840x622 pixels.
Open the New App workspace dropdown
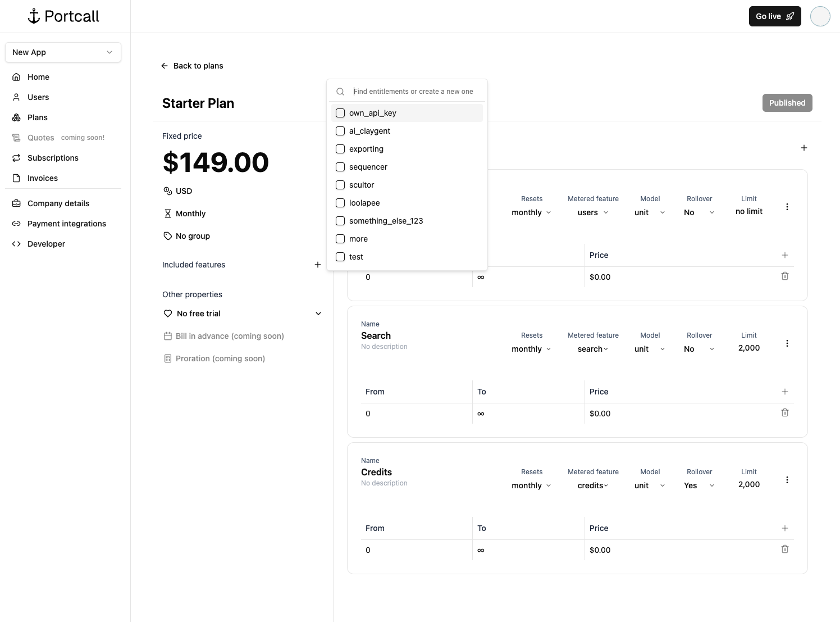tap(63, 52)
